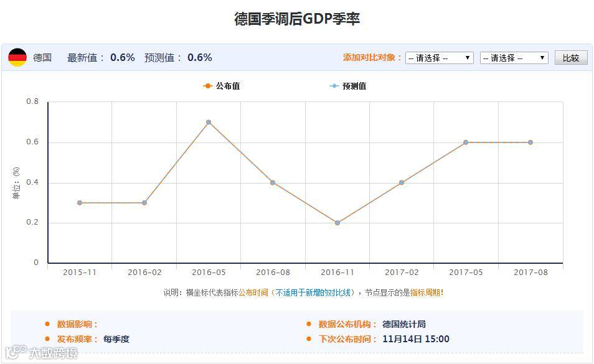Click the 2015-11 x-axis label
Image resolution: width=594 pixels, height=364 pixels.
[80, 273]
